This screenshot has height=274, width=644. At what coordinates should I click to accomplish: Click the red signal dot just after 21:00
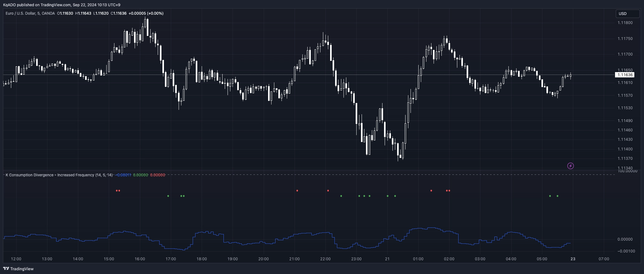[x=297, y=191]
